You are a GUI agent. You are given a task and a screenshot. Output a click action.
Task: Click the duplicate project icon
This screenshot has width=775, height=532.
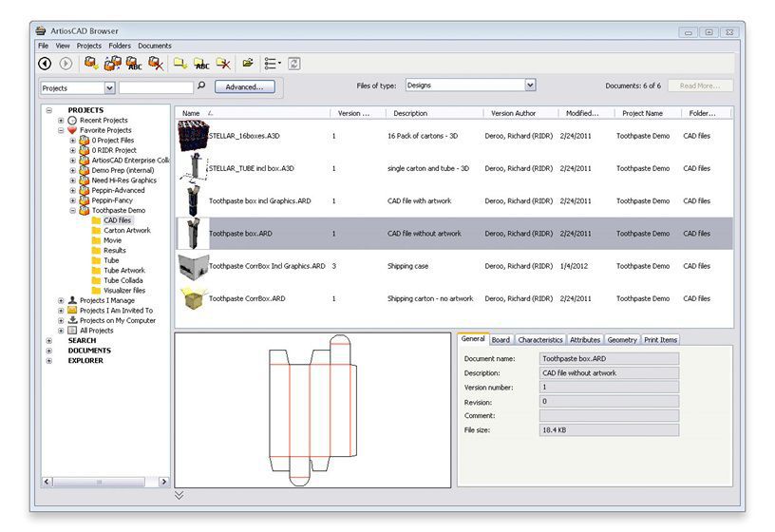point(113,63)
